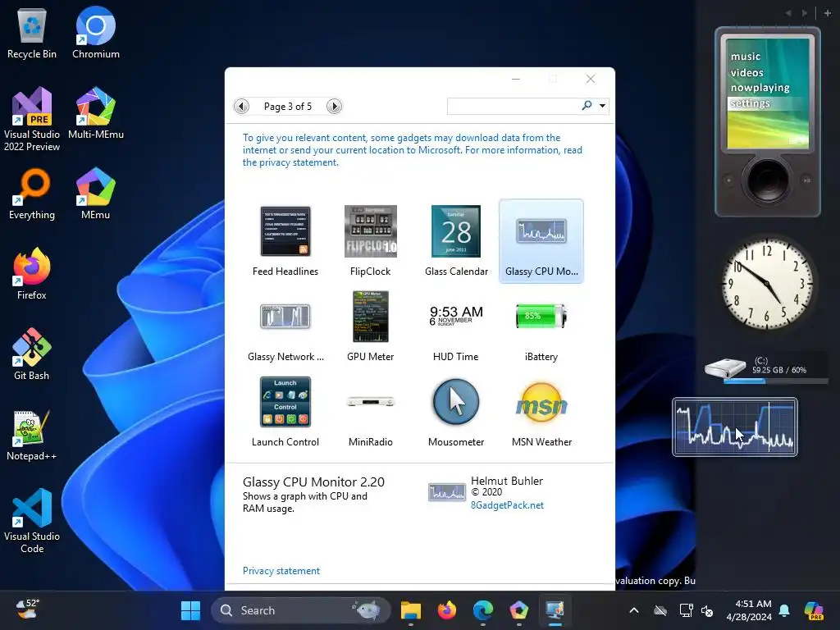Select the Multi-MEmu desktop shortcut
840x630 pixels.
pos(96,113)
